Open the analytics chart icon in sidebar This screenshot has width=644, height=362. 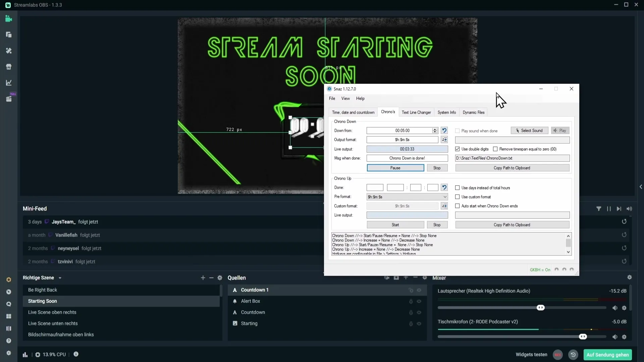pyautogui.click(x=9, y=83)
